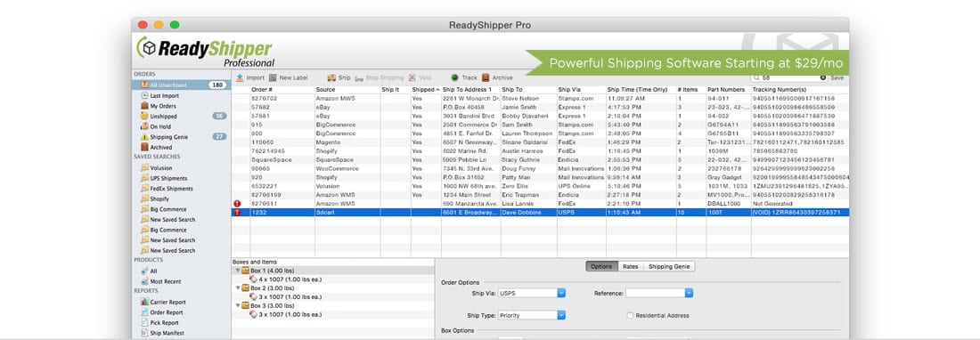This screenshot has height=340, width=980.
Task: Open the New Label tool
Action: (289, 78)
